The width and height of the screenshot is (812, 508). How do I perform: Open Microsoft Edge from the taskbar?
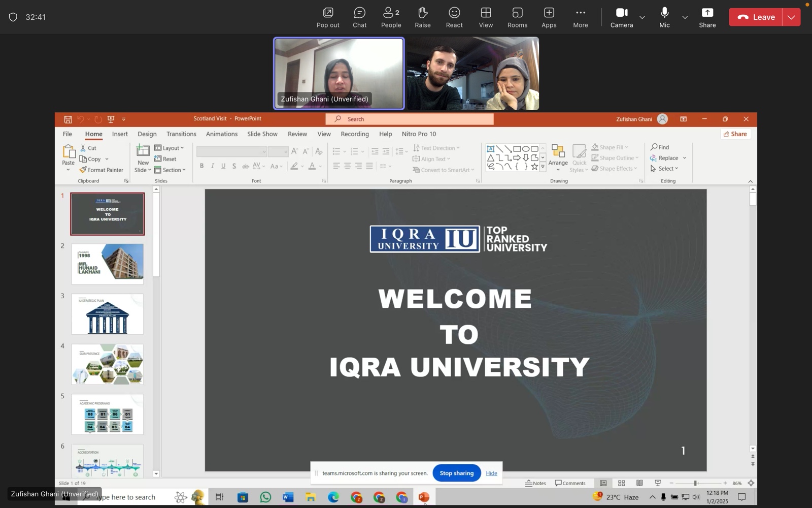coord(333,497)
